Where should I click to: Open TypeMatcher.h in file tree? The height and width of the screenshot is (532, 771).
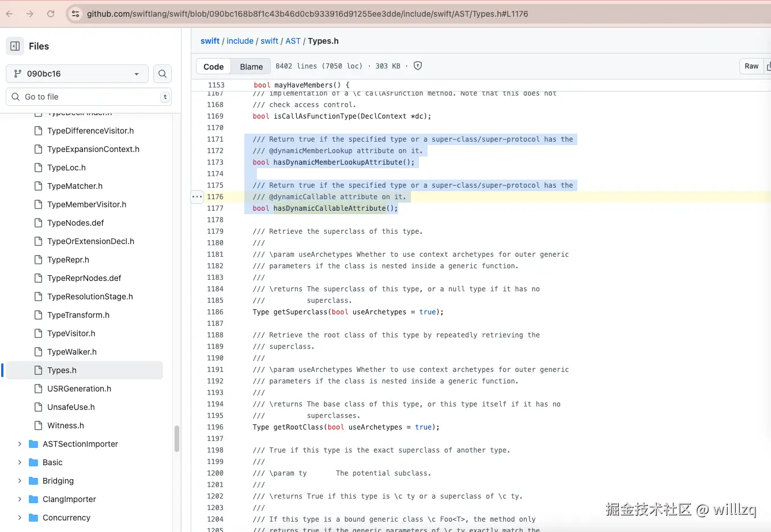pos(74,186)
